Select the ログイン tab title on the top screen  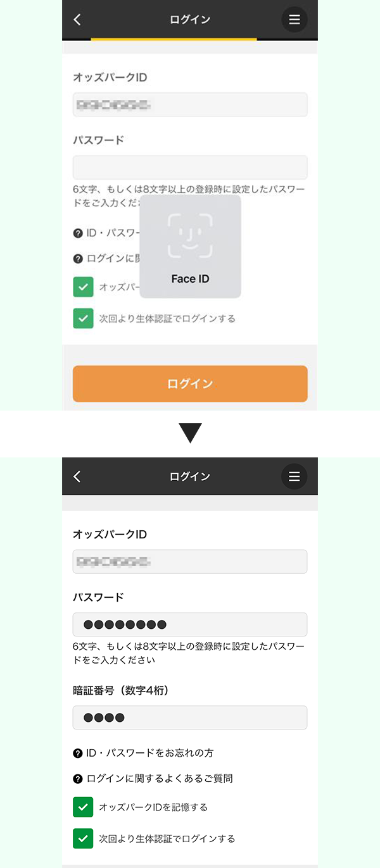190,19
